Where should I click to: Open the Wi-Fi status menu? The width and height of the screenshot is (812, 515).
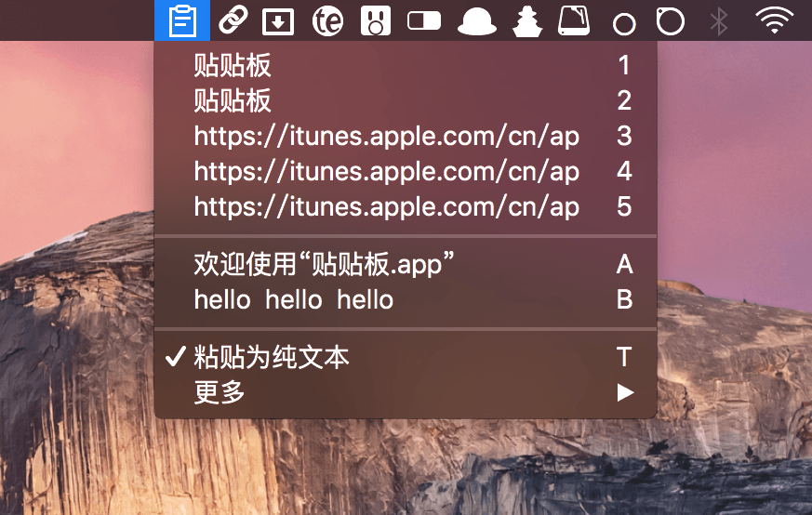(x=774, y=20)
